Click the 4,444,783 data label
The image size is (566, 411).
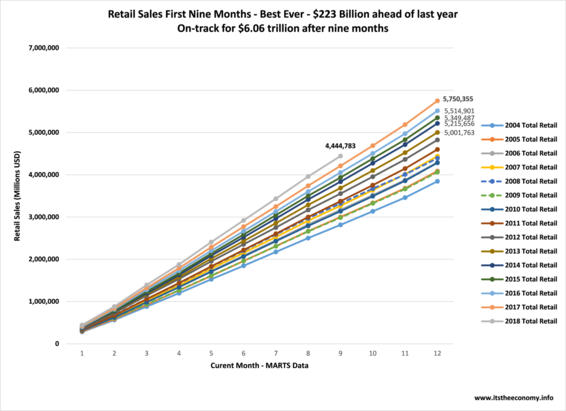(340, 146)
